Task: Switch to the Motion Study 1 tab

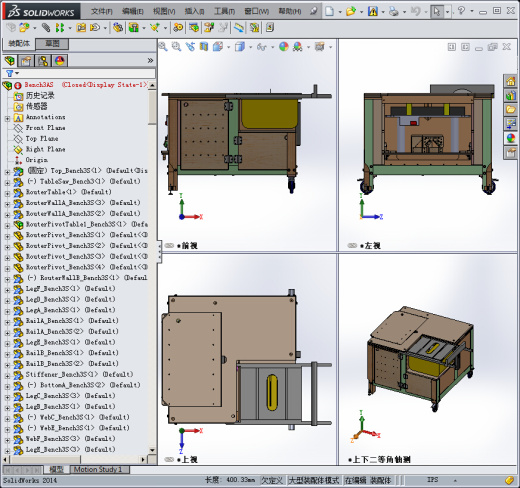Action: [x=98, y=470]
